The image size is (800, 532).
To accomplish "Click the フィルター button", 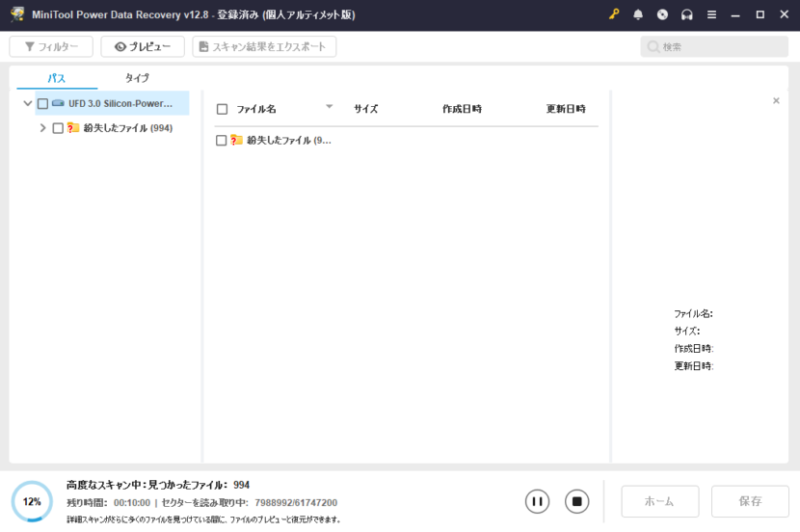I will pos(51,46).
